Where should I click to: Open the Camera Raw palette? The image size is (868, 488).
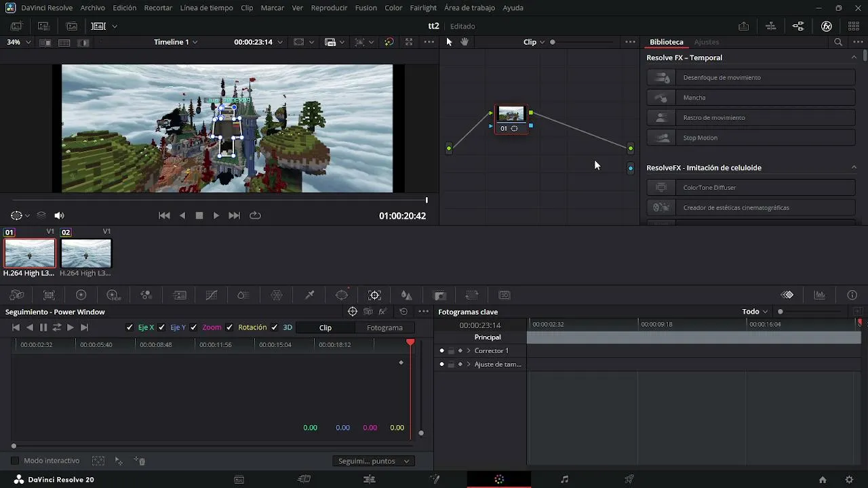[16, 295]
